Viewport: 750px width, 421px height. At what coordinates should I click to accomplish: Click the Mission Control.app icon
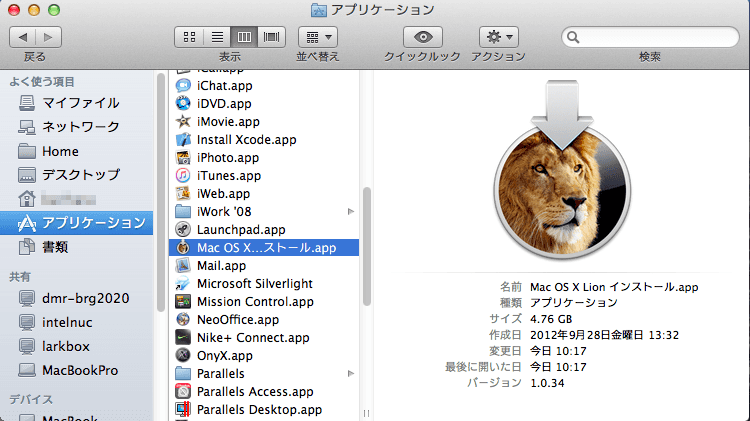pyautogui.click(x=183, y=301)
